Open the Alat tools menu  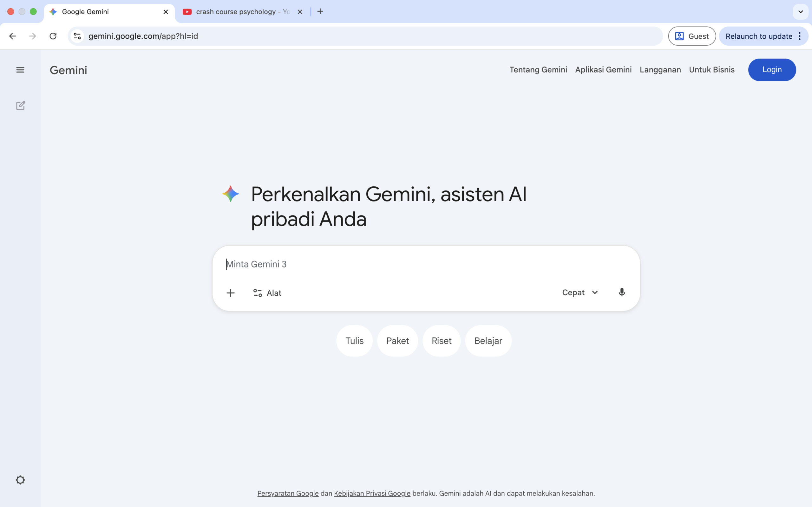point(267,292)
